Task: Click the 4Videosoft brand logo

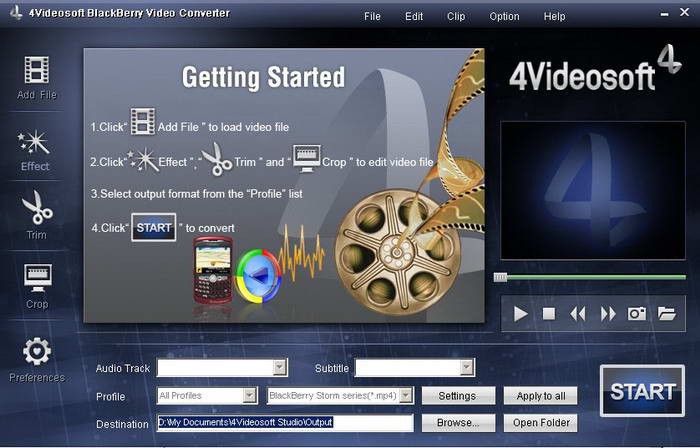Action: click(x=596, y=68)
